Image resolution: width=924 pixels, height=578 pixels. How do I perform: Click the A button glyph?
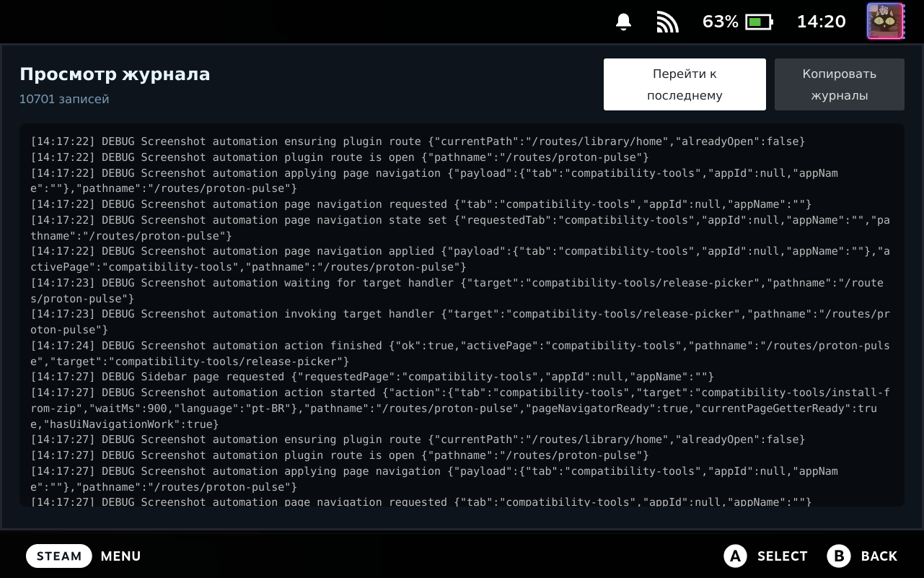pos(735,556)
